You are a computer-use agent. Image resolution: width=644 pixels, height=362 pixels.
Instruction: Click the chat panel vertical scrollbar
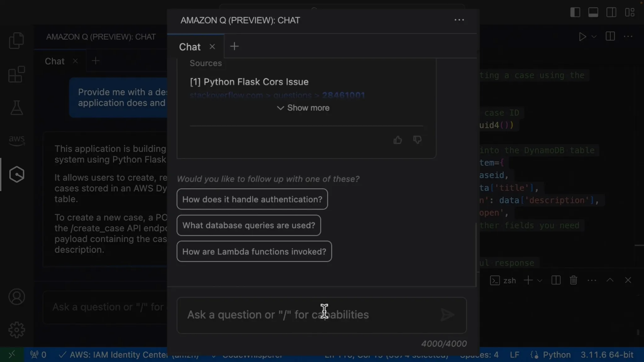click(x=476, y=254)
